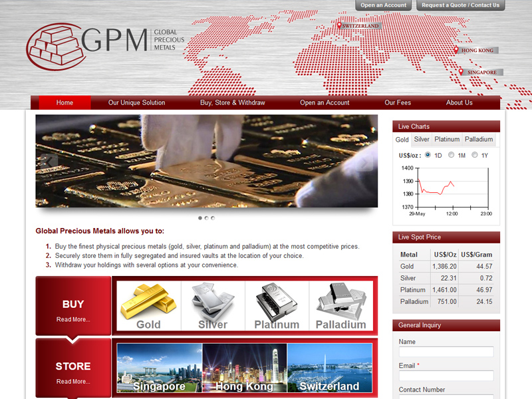
Task: Focus the Name input field
Action: [x=446, y=352]
